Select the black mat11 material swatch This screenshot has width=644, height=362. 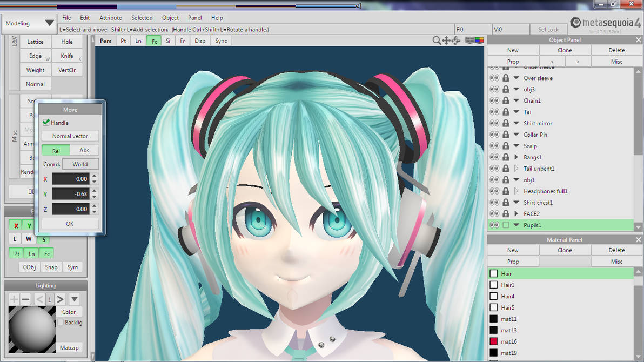pos(494,318)
